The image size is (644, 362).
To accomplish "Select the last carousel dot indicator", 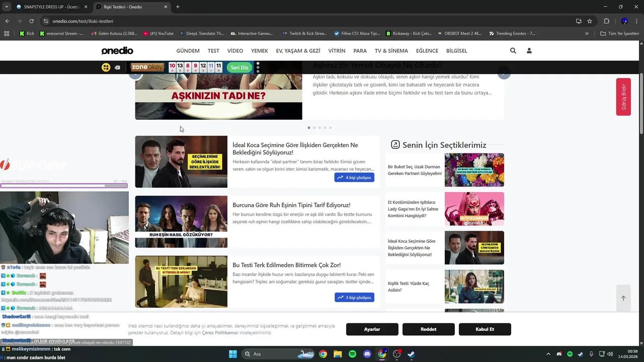I will click(330, 128).
